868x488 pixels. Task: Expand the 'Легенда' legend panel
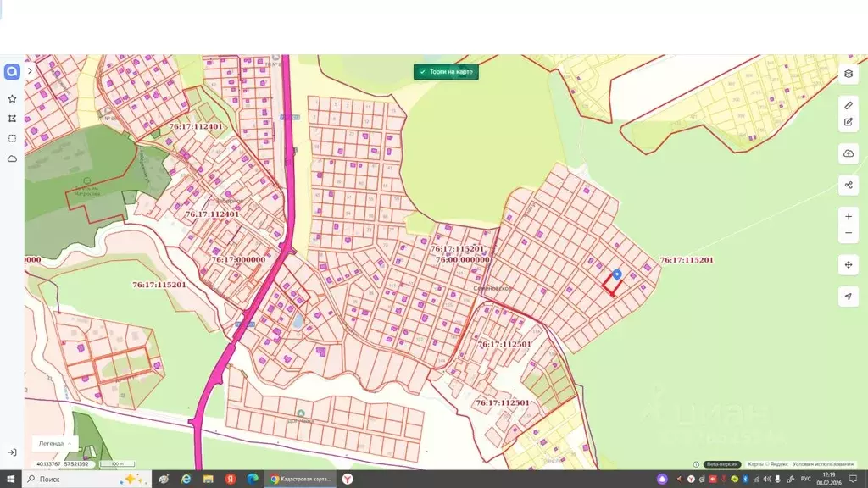coord(55,443)
